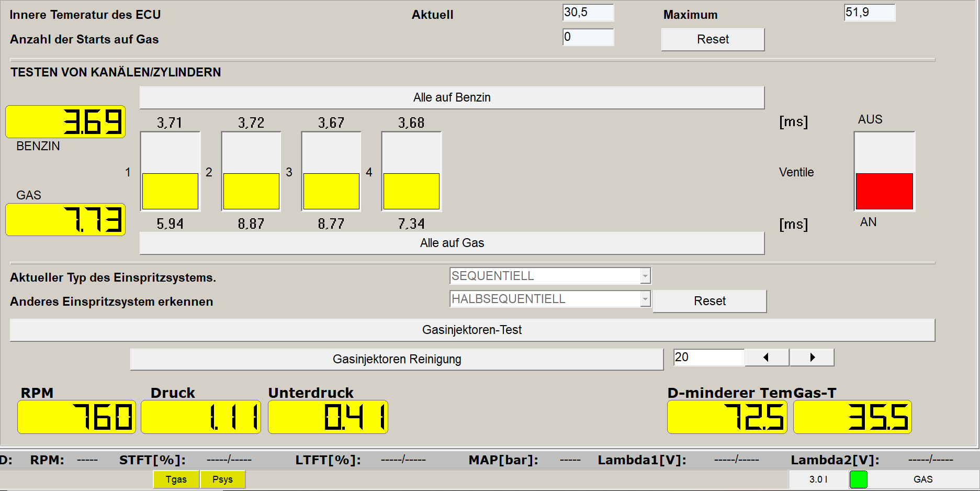980x491 pixels.
Task: Click cylinder 4 gas time 7,34
Action: tap(411, 224)
